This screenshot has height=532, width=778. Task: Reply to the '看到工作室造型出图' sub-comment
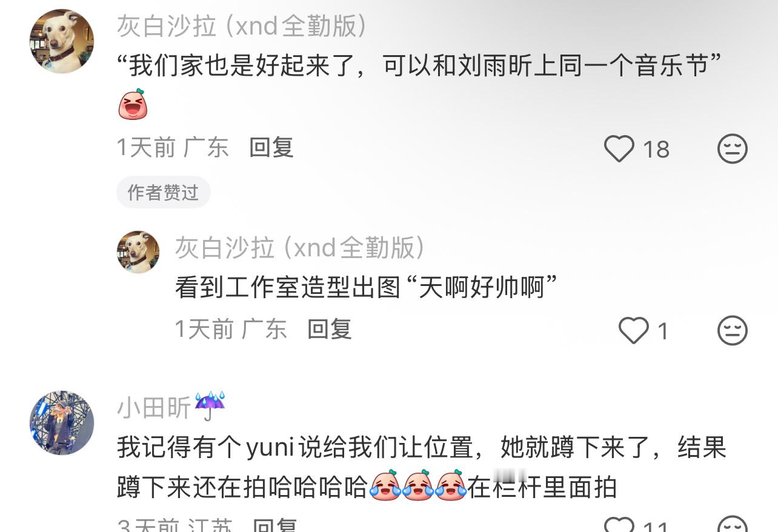pyautogui.click(x=330, y=330)
